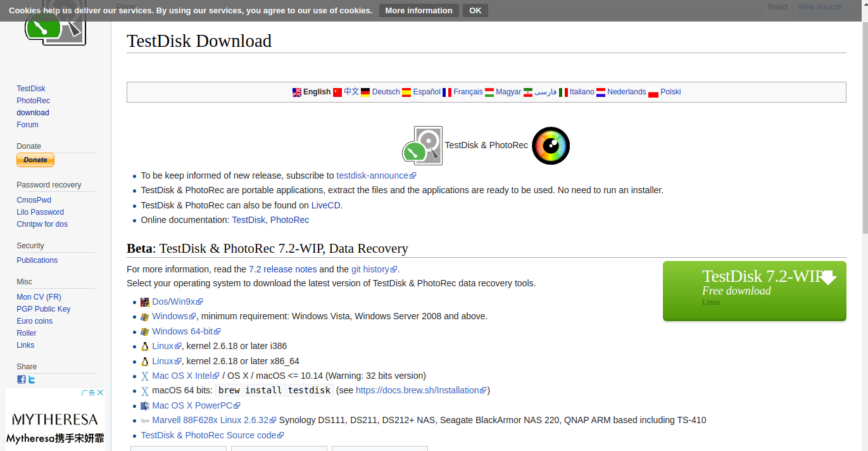This screenshot has height=451, width=868.
Task: Switch language to Polski
Action: pyautogui.click(x=670, y=92)
